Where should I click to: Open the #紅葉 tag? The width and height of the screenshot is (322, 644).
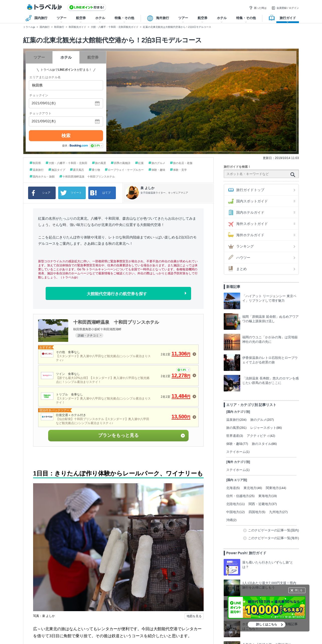tap(139, 163)
